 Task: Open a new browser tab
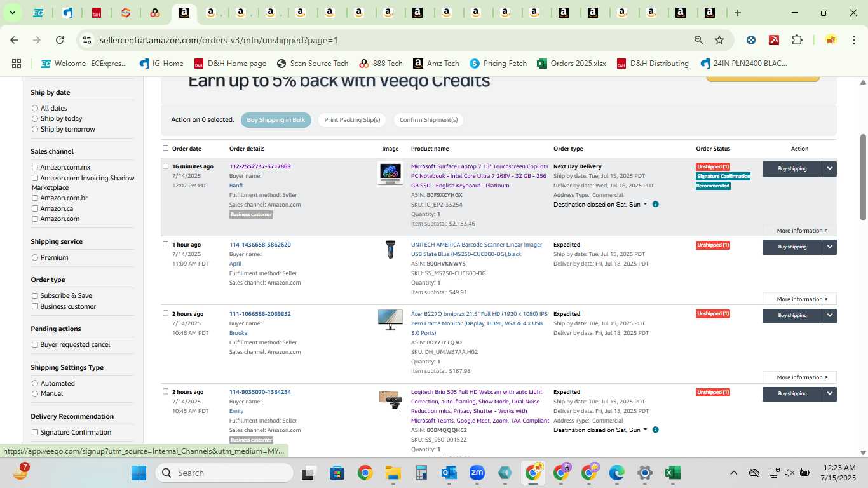coord(737,13)
